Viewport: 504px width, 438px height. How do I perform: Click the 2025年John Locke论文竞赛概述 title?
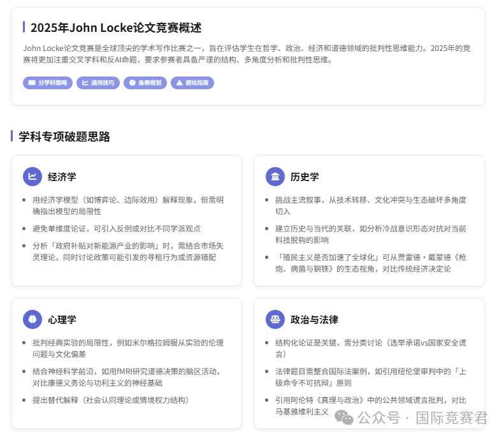(116, 27)
